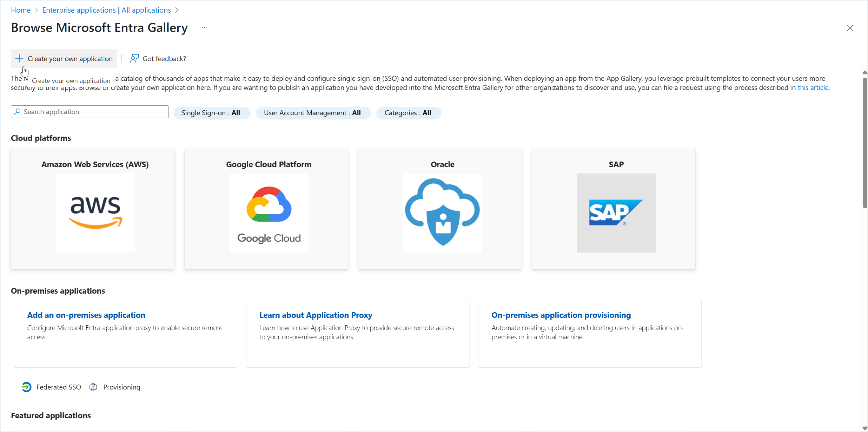Click the Provisioning legend icon

click(x=93, y=387)
